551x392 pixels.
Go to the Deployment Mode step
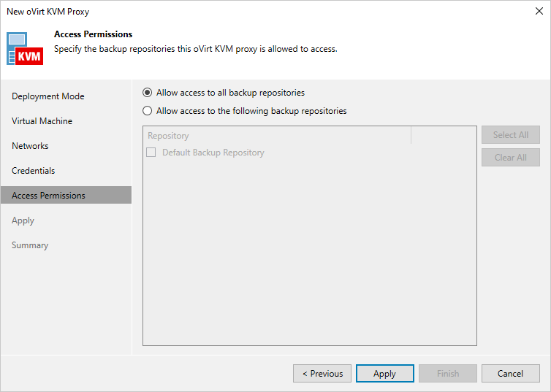click(48, 96)
